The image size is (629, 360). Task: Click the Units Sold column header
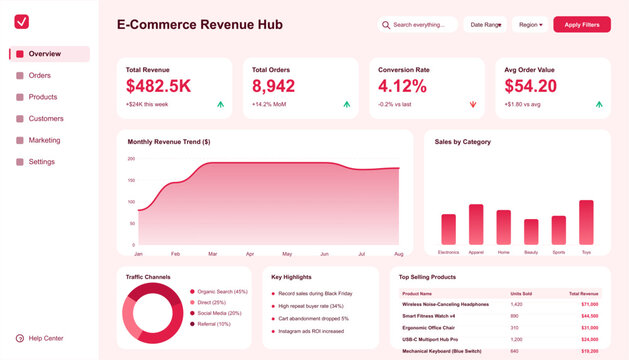click(x=521, y=294)
